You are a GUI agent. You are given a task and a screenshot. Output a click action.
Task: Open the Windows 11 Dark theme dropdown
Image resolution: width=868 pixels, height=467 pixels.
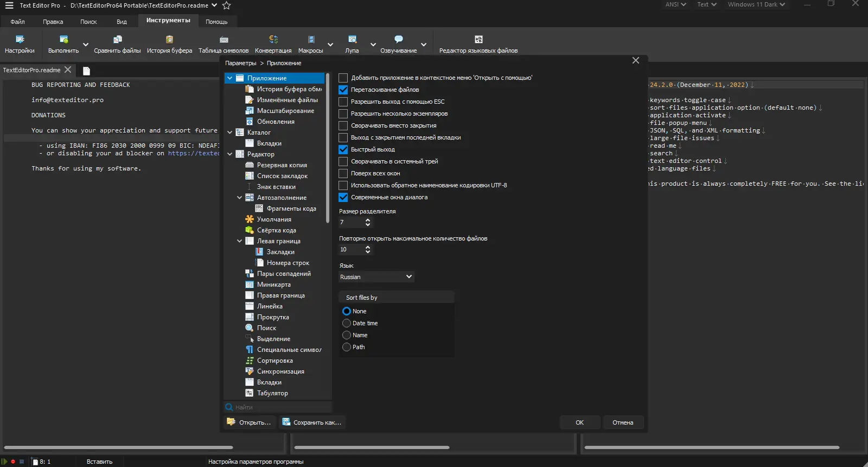pos(756,4)
